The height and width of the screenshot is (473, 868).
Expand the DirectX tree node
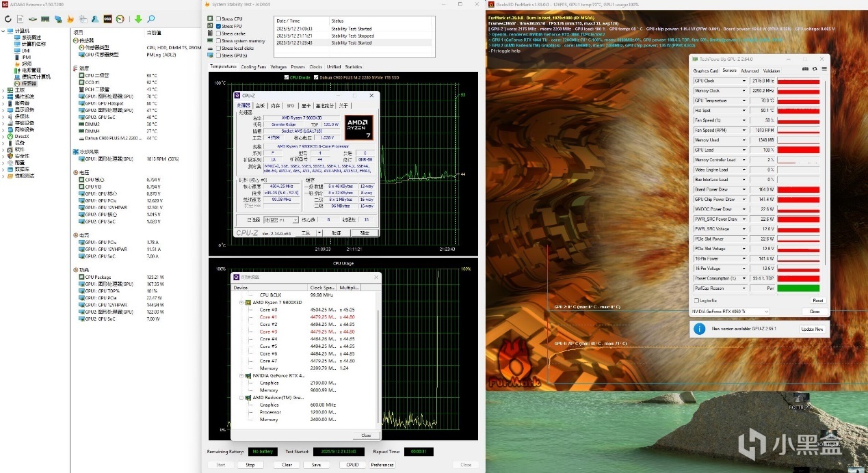pyautogui.click(x=3, y=136)
